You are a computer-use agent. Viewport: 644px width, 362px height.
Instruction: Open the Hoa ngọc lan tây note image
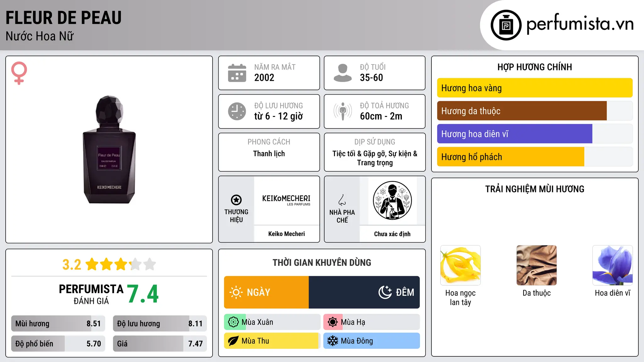tap(460, 265)
